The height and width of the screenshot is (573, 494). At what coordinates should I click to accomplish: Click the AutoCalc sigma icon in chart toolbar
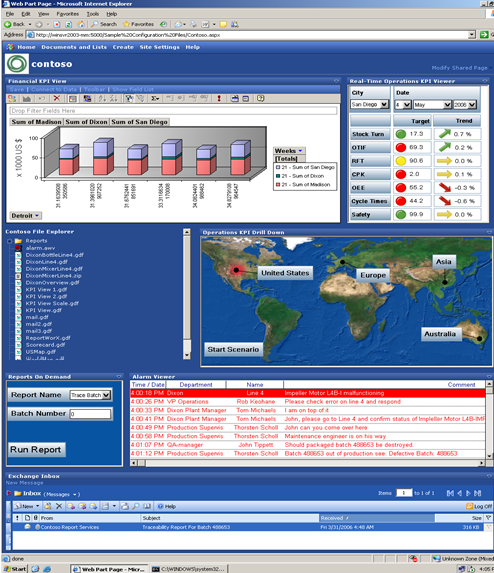[155, 98]
